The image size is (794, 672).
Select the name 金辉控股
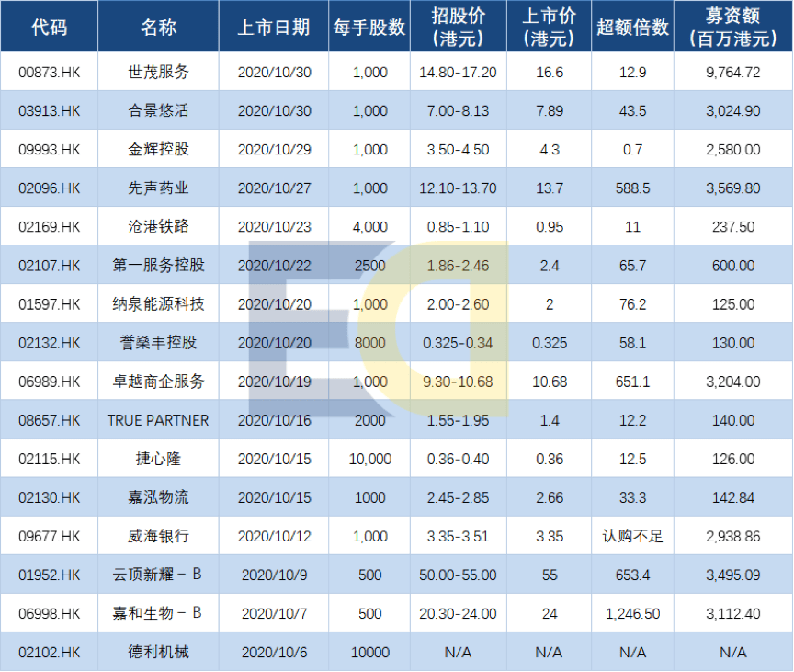[158, 150]
